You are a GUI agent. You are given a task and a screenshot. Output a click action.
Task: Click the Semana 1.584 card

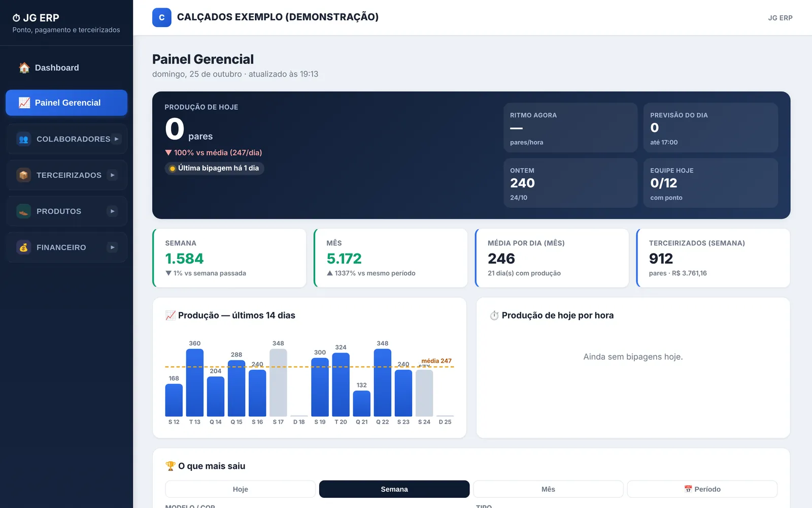229,258
